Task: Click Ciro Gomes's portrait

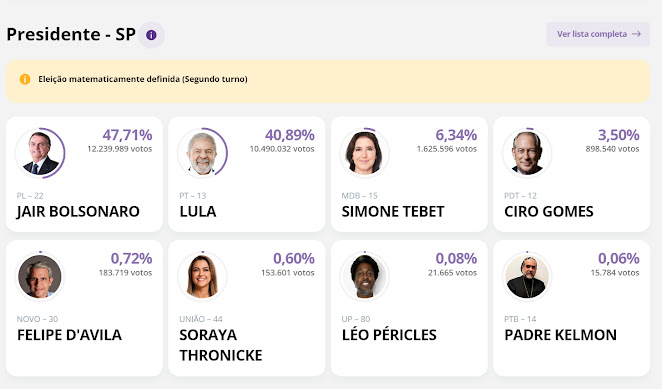Action: 527,153
